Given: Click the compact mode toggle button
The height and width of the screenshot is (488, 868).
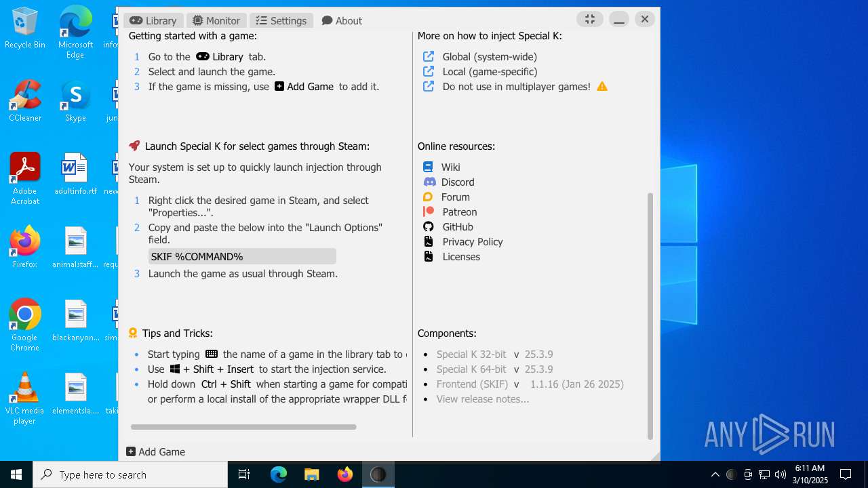Looking at the screenshot, I should [x=590, y=20].
